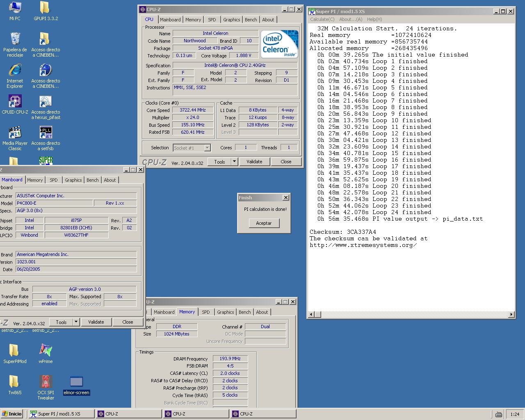Viewport: 525px width, 420px height.
Task: Click the DRAM Frequency 193.9 MHz field
Action: pos(230,358)
